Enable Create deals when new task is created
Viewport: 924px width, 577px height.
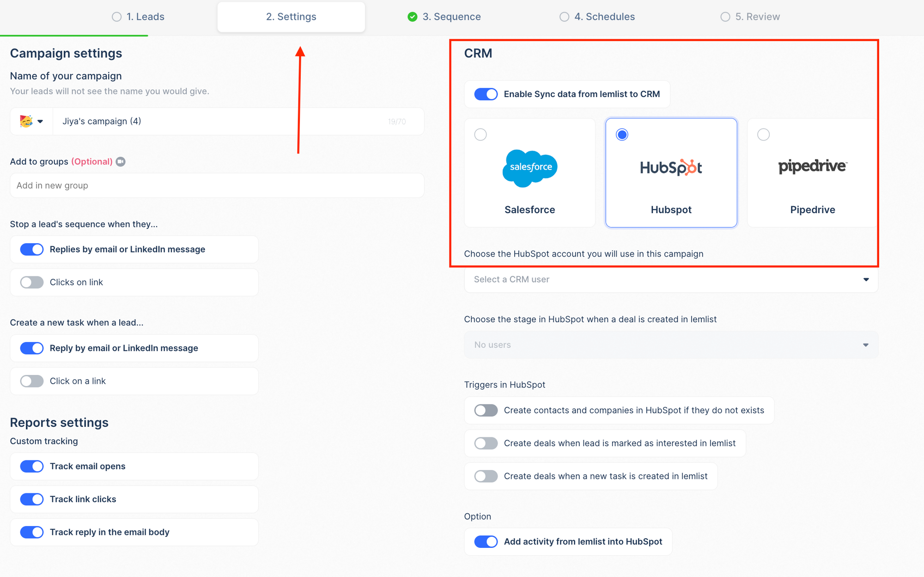point(486,476)
